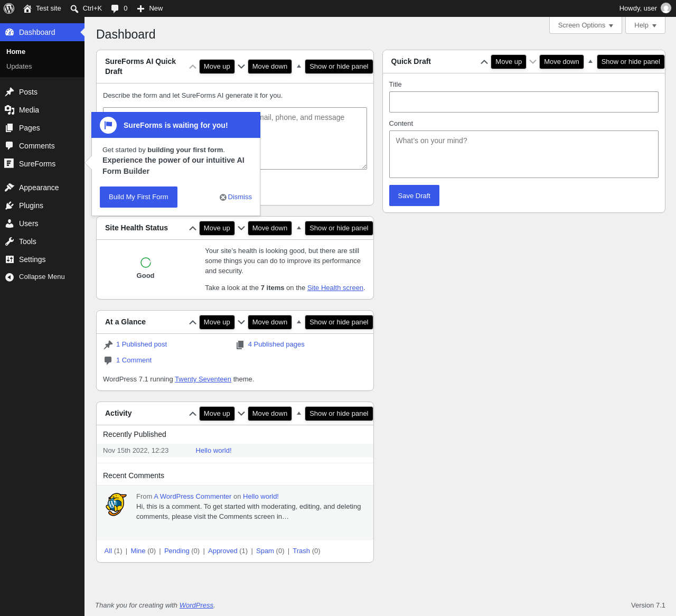Click the SureForms AI form description textarea
Viewport: 676px width, 616px height.
click(x=313, y=138)
